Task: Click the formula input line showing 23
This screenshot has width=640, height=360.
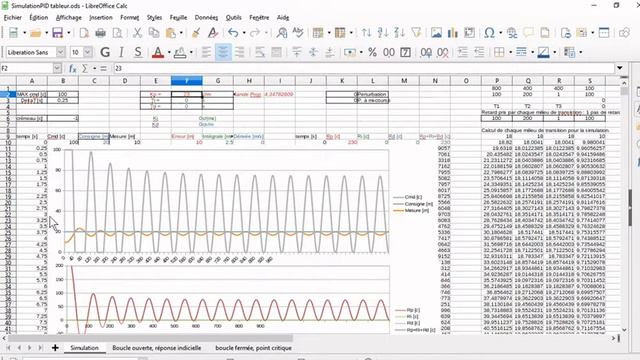Action: click(x=363, y=69)
